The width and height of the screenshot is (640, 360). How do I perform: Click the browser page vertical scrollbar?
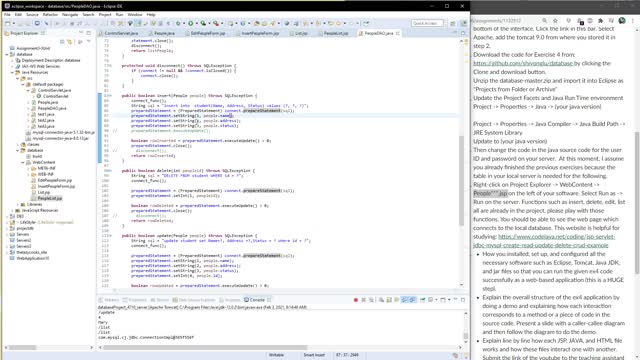(637, 202)
